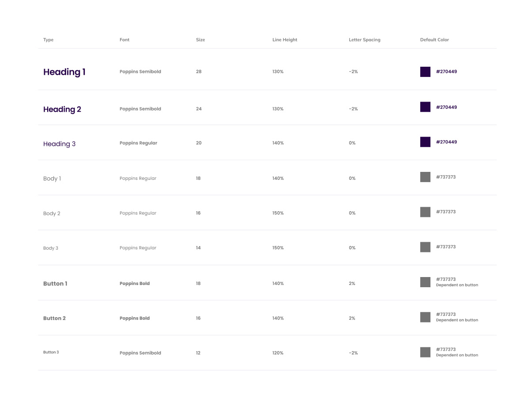This screenshot has width=532, height=418.
Task: Select size "18" in the Body 1 row
Action: coord(198,179)
